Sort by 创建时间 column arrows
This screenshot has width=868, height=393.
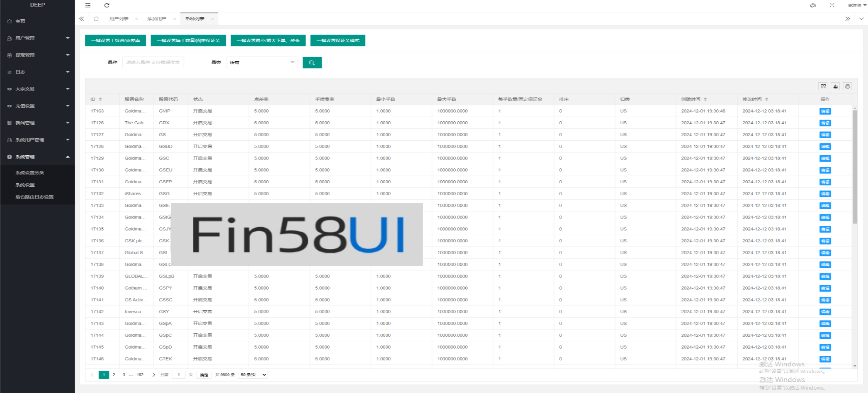(x=705, y=99)
